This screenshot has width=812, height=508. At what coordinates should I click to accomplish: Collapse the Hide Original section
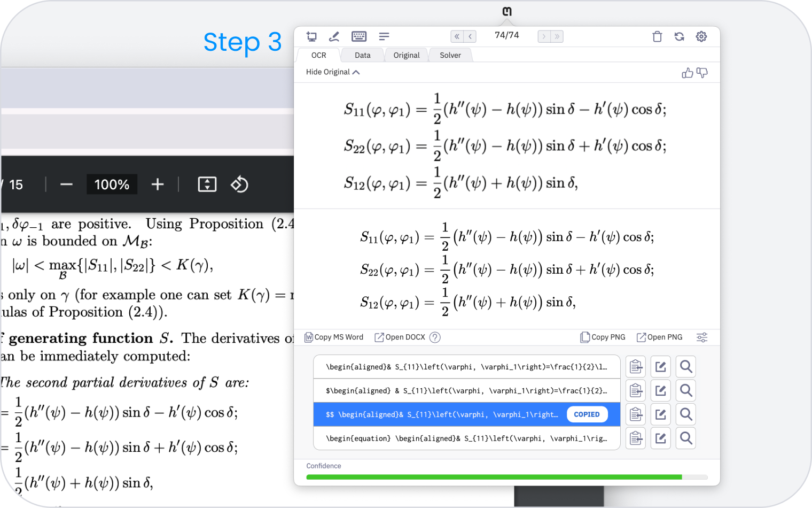(x=332, y=72)
